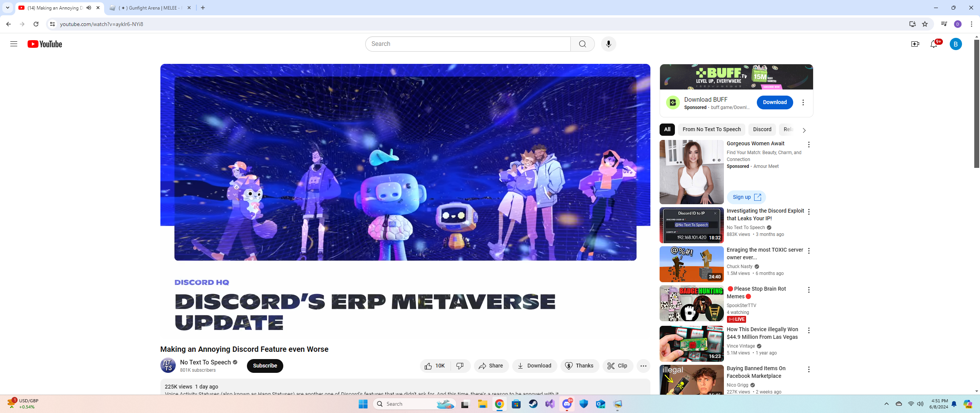The width and height of the screenshot is (980, 413).
Task: Open the notifications bell
Action: [x=934, y=44]
